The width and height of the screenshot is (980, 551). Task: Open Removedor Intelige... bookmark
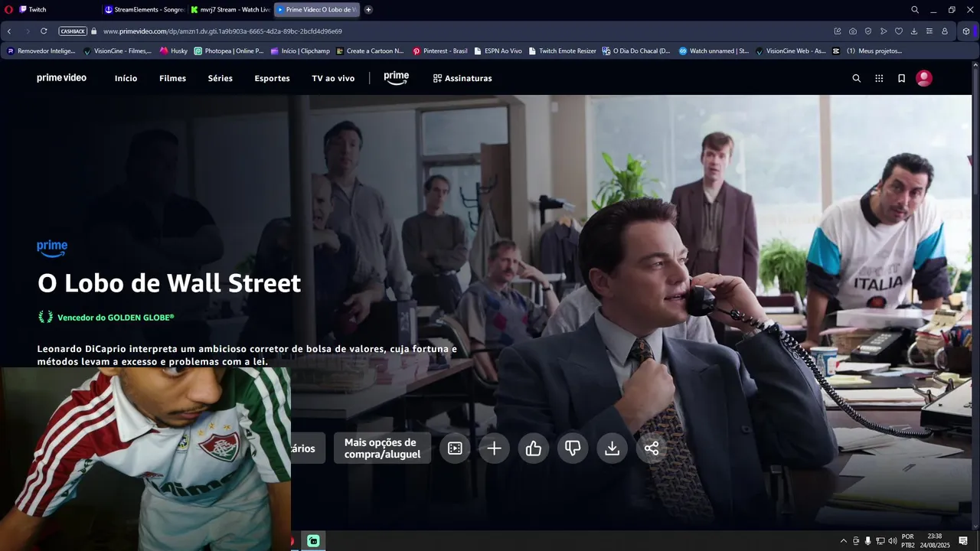[x=41, y=51]
